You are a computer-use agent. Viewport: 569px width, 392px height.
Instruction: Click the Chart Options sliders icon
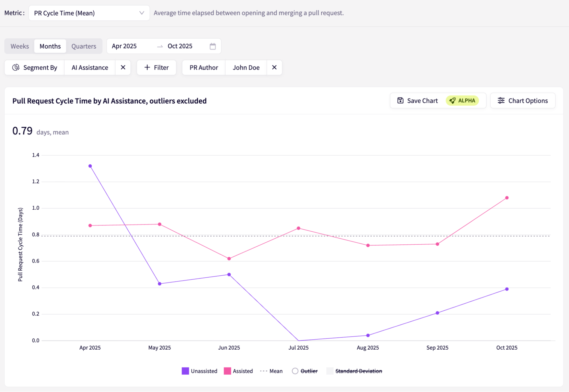[501, 100]
